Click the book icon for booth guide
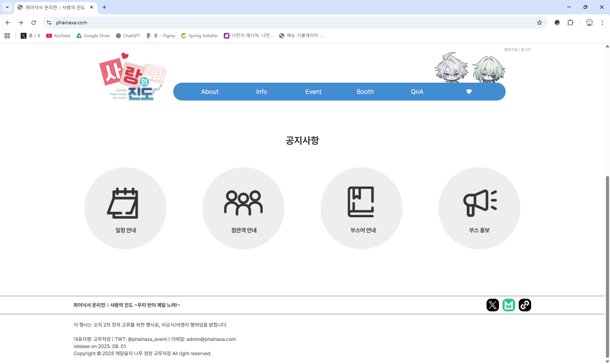 (x=361, y=202)
